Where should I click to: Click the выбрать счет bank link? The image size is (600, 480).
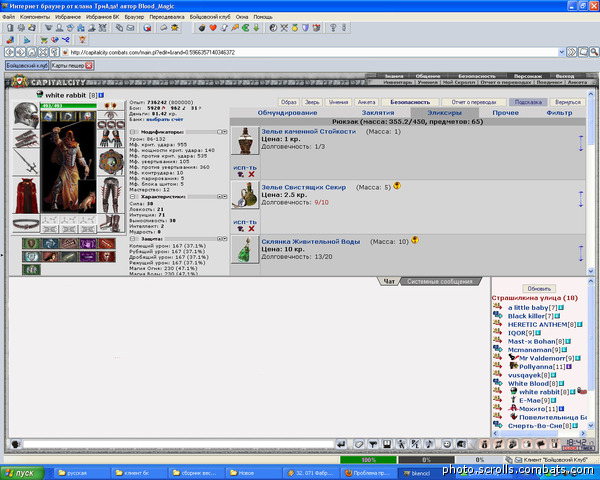click(x=165, y=119)
